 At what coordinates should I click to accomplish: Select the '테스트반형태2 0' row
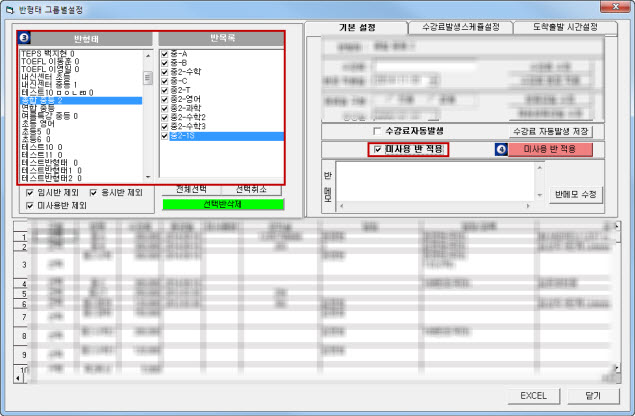81,178
